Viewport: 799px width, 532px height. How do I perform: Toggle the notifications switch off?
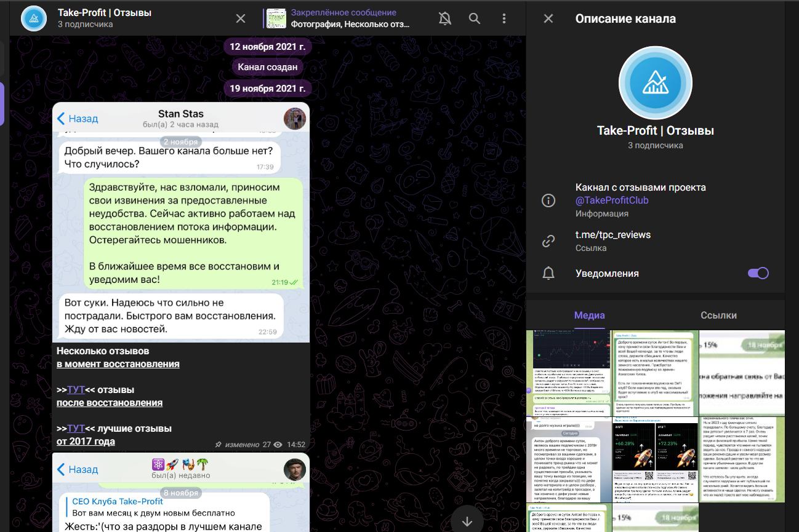tap(758, 274)
